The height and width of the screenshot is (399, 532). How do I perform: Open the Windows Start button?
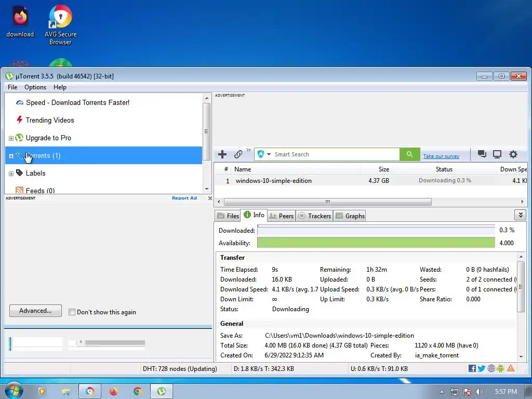point(13,391)
